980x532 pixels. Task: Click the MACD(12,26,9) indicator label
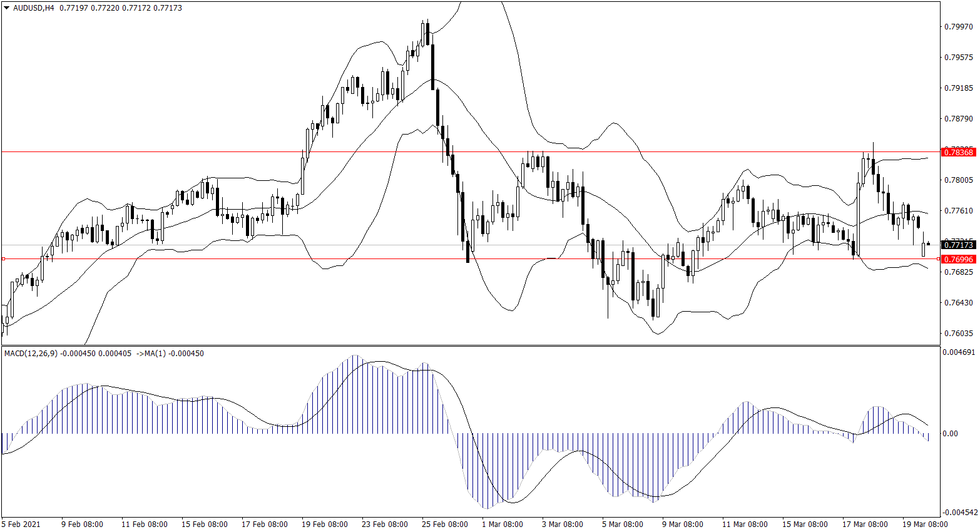pos(31,354)
